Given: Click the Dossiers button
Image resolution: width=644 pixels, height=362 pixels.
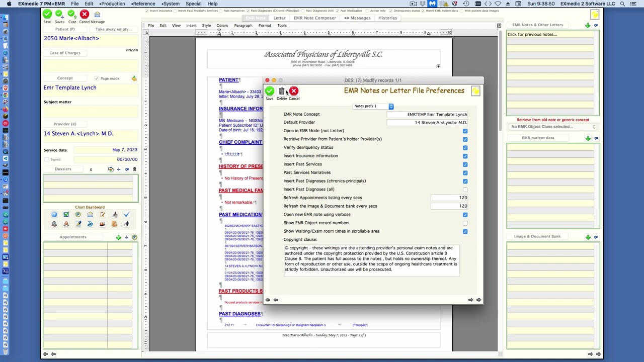Looking at the screenshot, I should point(63,169).
